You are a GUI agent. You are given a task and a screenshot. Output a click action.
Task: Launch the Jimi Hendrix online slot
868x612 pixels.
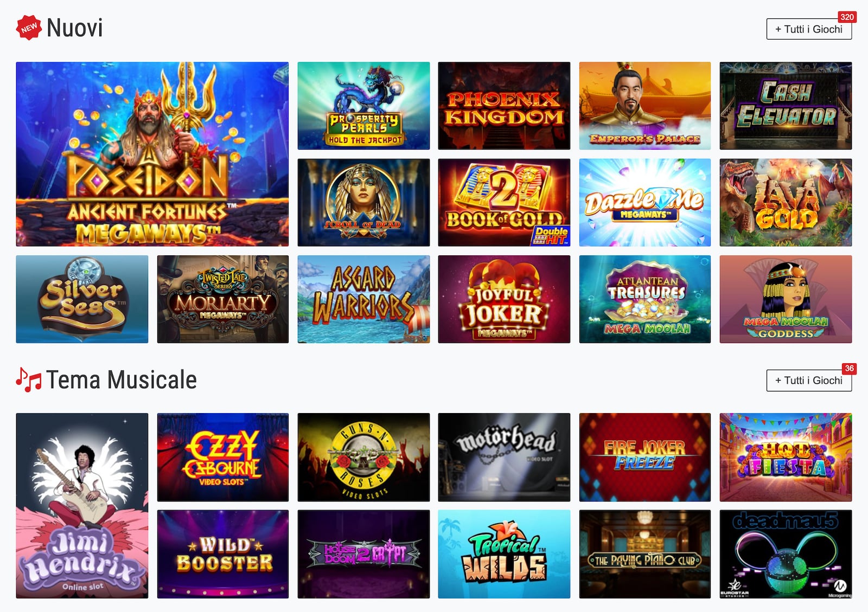82,506
